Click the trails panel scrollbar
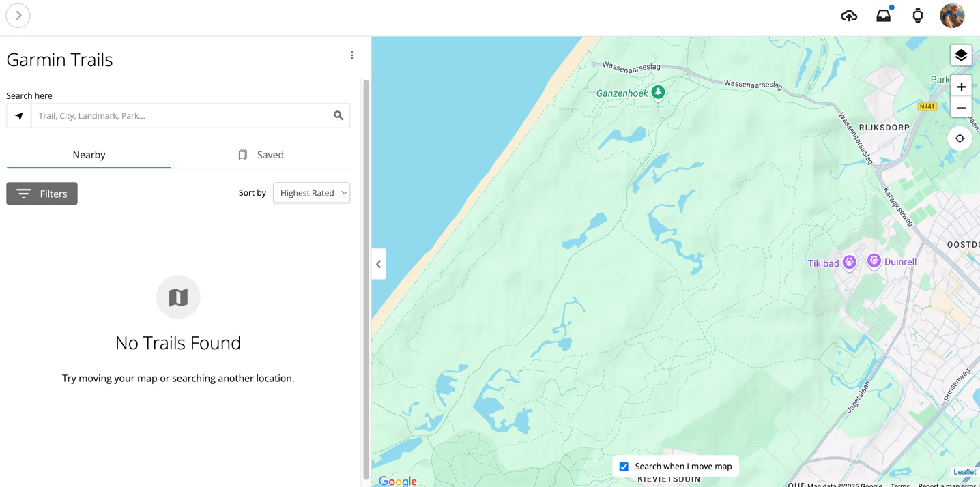The image size is (980, 487). coord(366,280)
